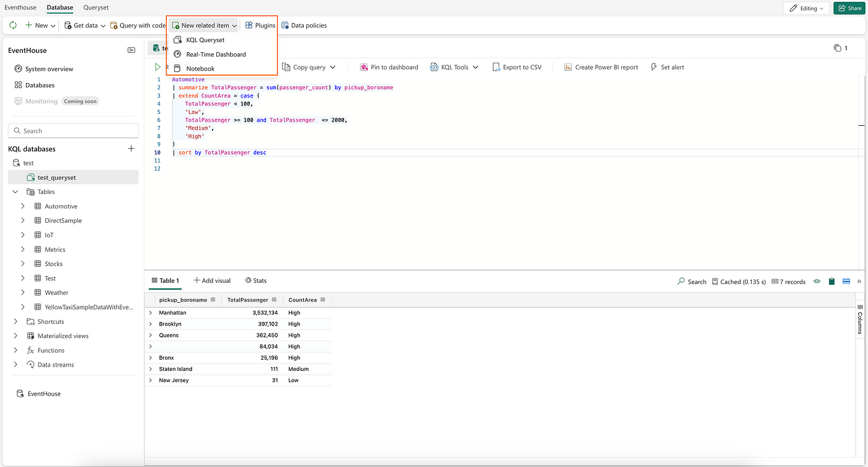This screenshot has width=868, height=467.
Task: Open TotalPassenger column menu icon
Action: coord(274,300)
